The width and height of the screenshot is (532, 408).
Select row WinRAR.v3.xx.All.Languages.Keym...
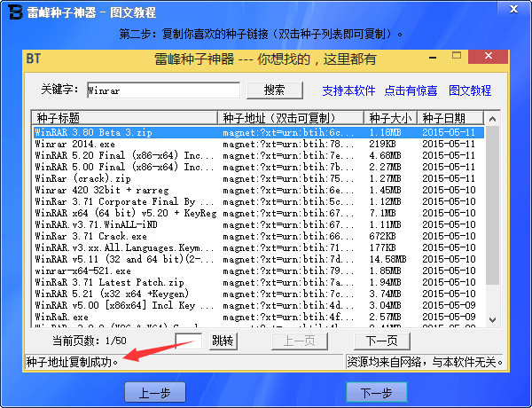click(x=259, y=247)
